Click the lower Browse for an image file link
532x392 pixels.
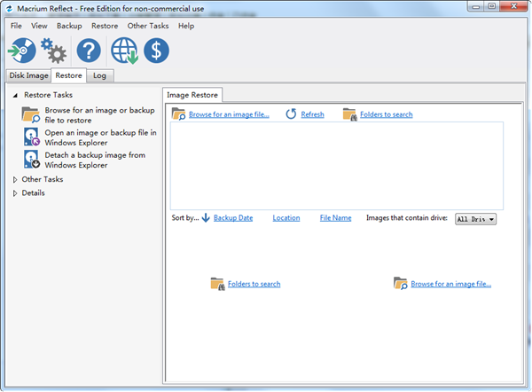[451, 284]
